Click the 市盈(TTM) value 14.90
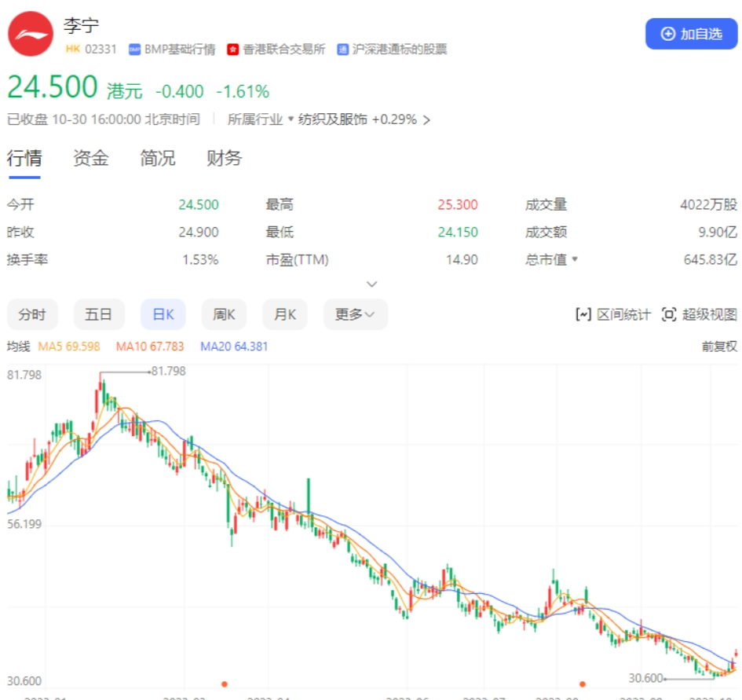Screen dimensions: 742x700 point(462,259)
